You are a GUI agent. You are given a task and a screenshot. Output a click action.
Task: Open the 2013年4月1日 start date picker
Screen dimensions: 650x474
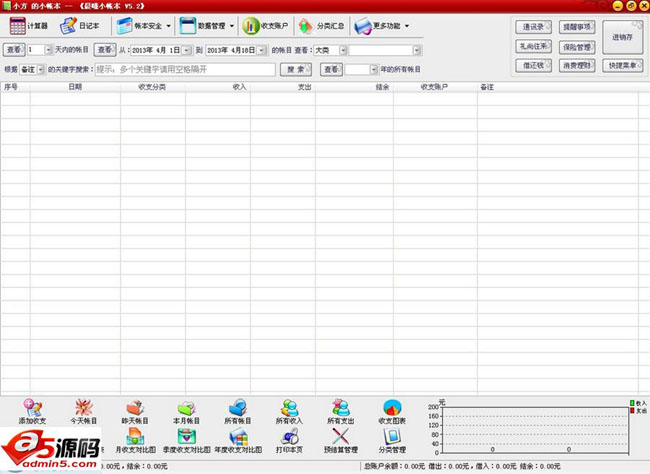(x=186, y=50)
